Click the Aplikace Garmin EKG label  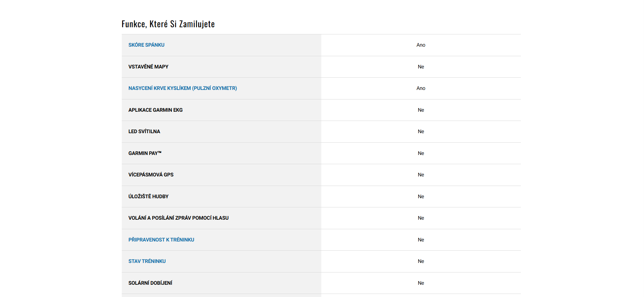156,110
